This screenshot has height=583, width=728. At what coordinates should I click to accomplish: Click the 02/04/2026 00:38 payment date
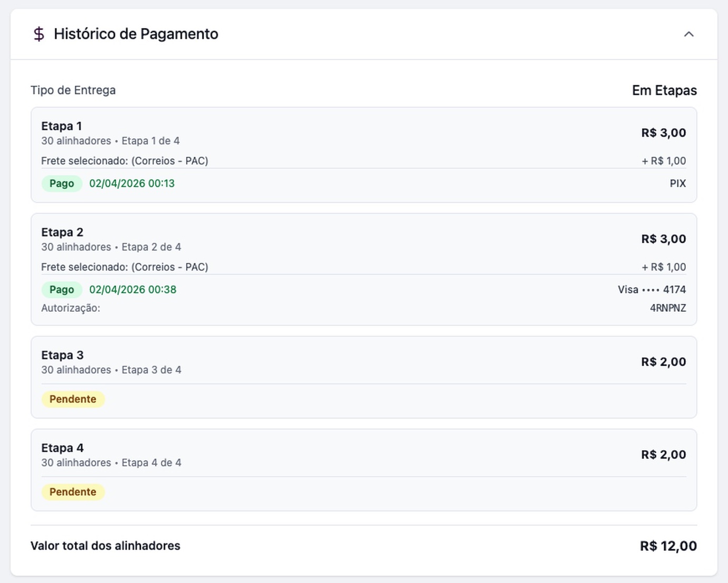coord(133,290)
